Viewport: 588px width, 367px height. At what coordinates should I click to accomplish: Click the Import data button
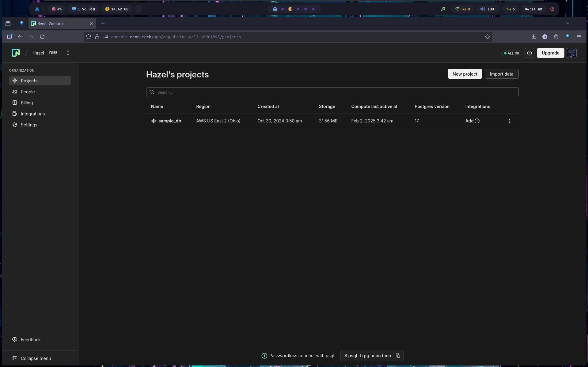pos(501,74)
